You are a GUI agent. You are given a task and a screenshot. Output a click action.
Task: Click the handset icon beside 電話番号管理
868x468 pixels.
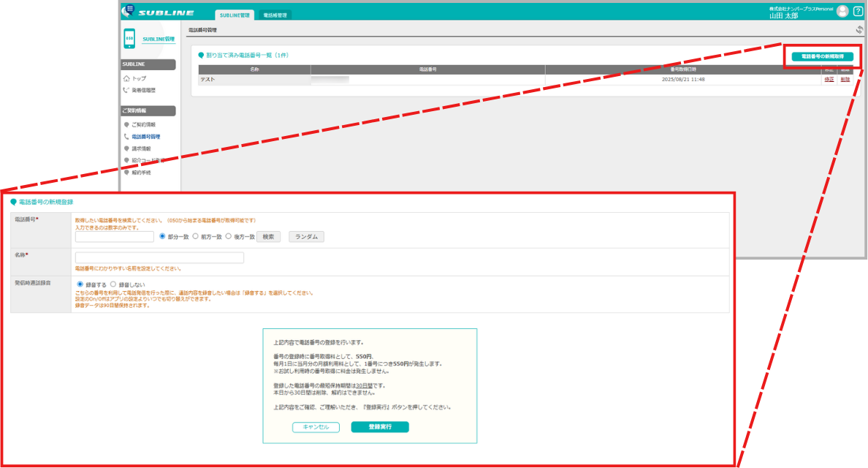coord(126,137)
